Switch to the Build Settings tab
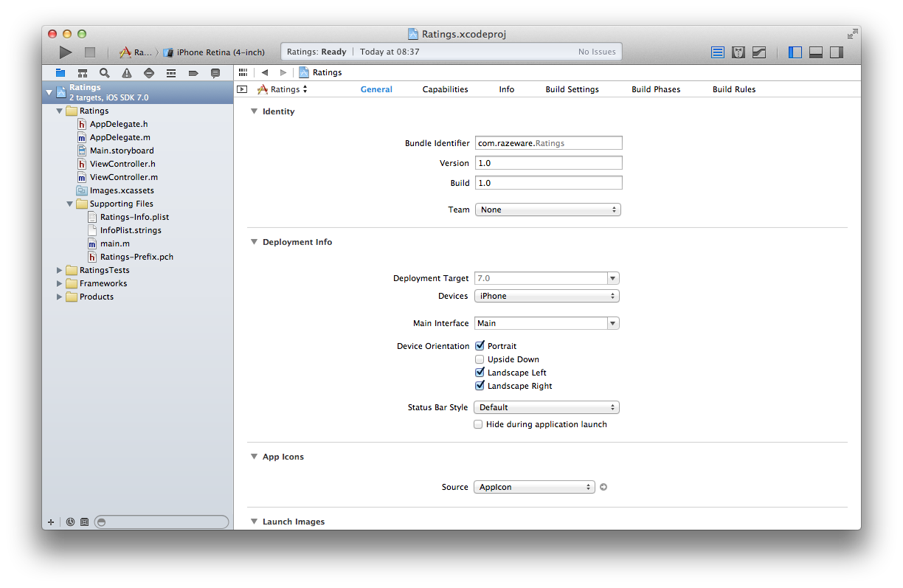 [572, 89]
